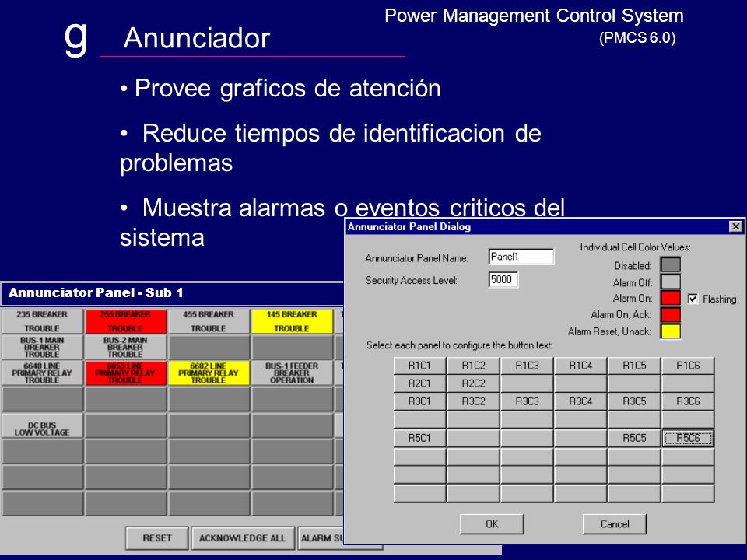Select the R1C1 panel button
The image size is (747, 560).
pos(419,366)
